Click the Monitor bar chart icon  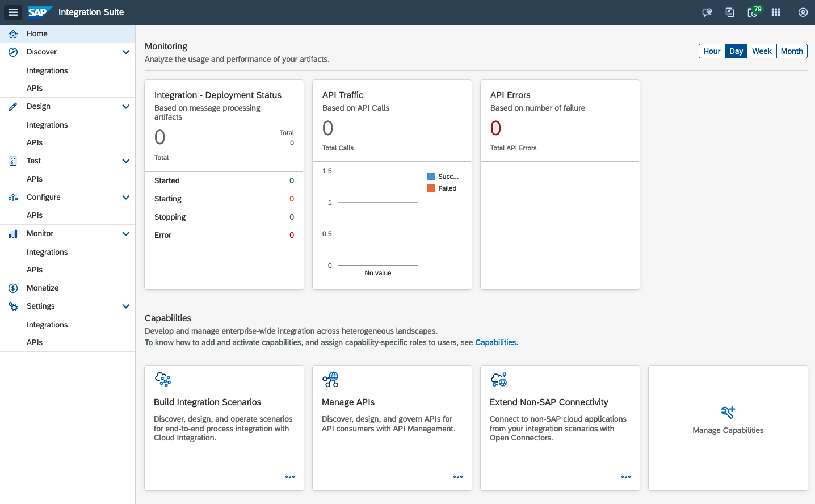(13, 233)
